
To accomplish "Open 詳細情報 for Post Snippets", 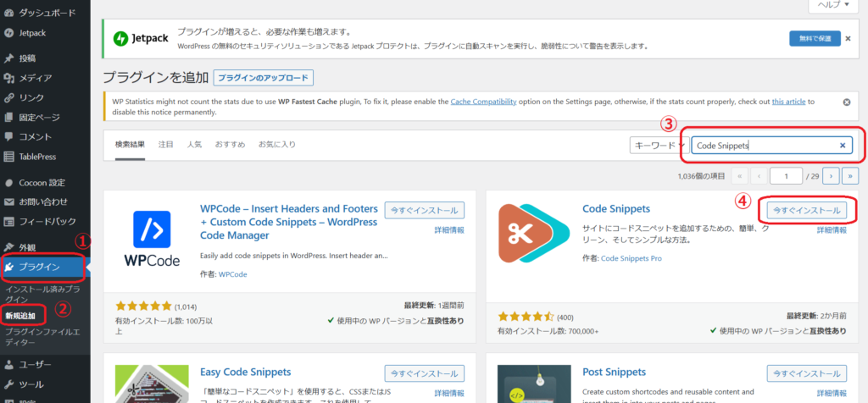I will point(832,393).
